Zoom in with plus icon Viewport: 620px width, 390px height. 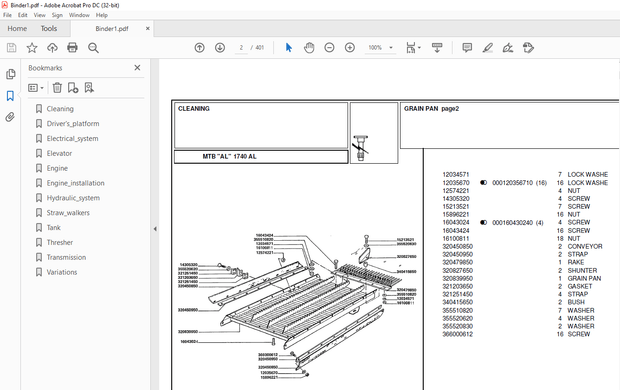(350, 48)
